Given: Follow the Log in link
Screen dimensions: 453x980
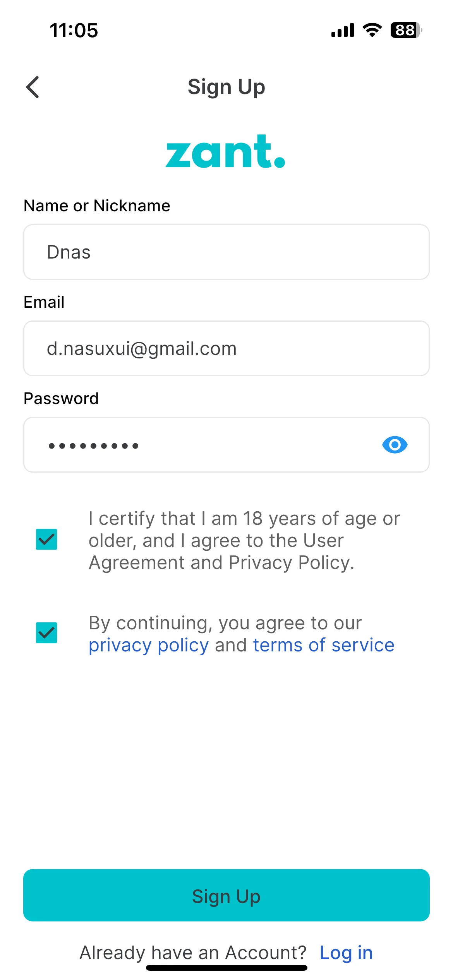Looking at the screenshot, I should pos(346,953).
